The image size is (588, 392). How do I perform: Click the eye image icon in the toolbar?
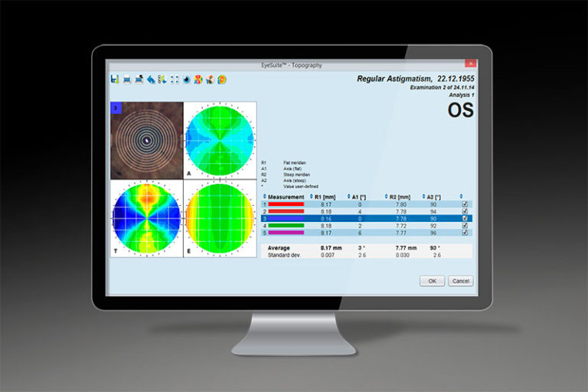(x=186, y=80)
